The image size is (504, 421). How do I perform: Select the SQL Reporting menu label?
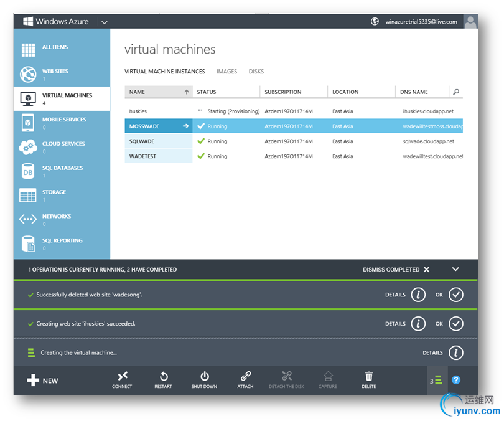point(62,240)
